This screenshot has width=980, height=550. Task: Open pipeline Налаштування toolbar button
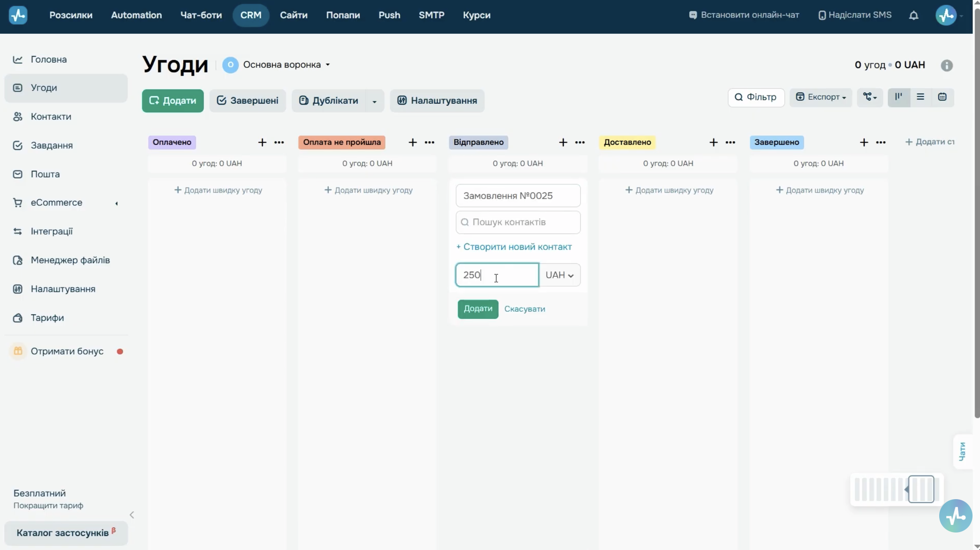pyautogui.click(x=437, y=101)
